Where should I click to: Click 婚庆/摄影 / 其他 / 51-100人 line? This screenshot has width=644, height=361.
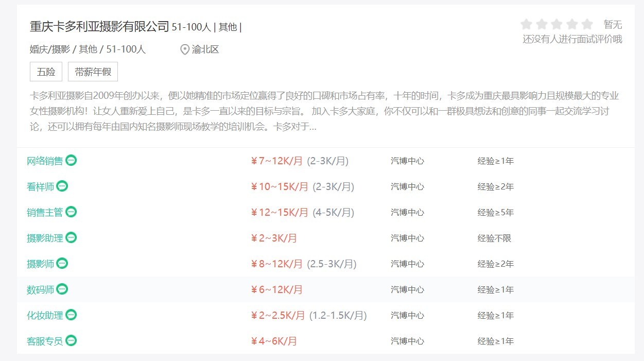(x=88, y=49)
